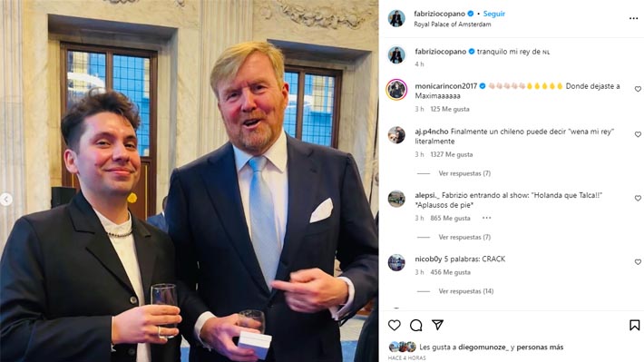Open options dots on alepsi._ comment
This screenshot has width=644, height=362.
[487, 218]
